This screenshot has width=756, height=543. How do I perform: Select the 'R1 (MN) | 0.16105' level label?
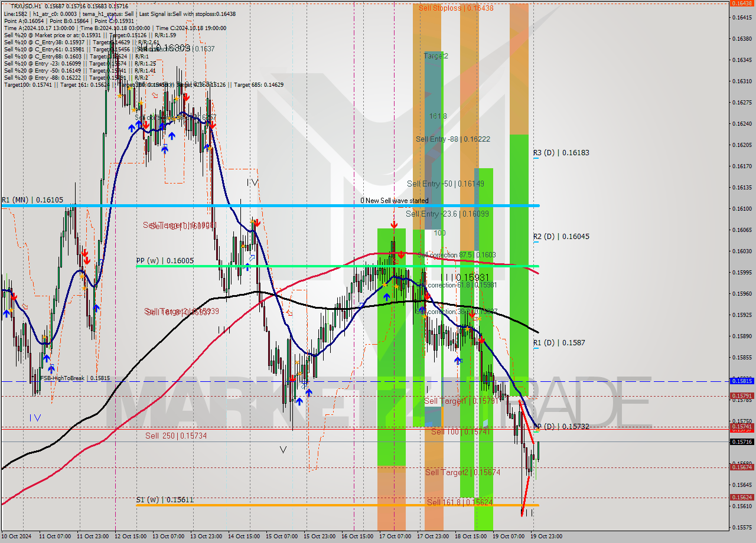pyautogui.click(x=32, y=200)
